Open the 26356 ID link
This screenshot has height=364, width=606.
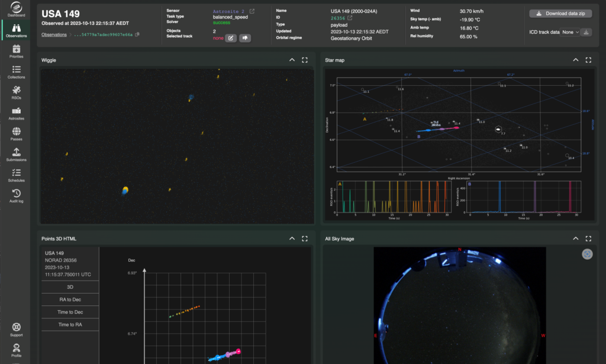pyautogui.click(x=338, y=18)
